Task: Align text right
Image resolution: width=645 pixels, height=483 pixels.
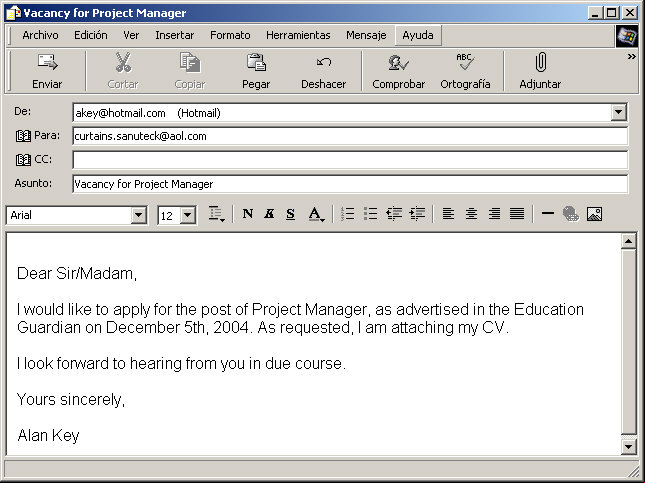Action: click(494, 214)
